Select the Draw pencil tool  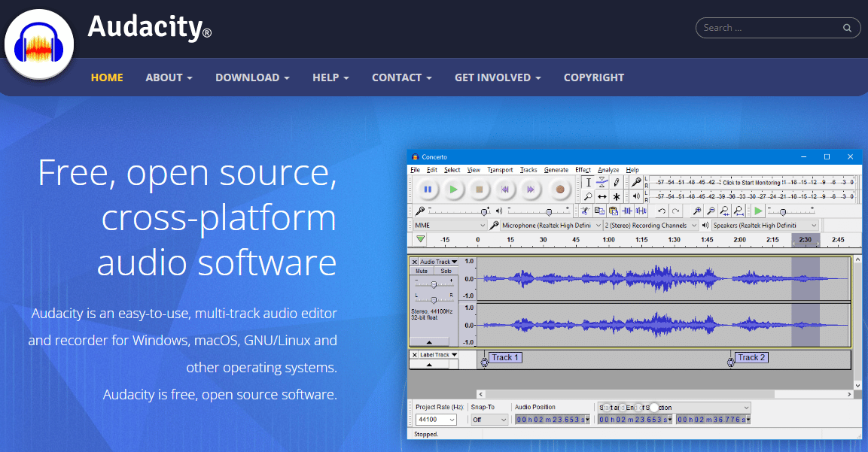coord(616,183)
